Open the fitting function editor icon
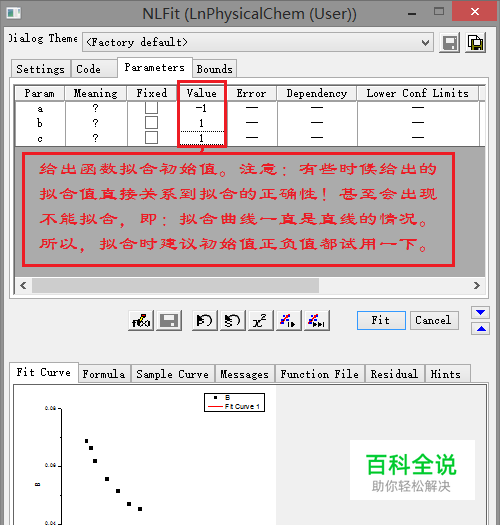500x525 pixels. coord(141,320)
